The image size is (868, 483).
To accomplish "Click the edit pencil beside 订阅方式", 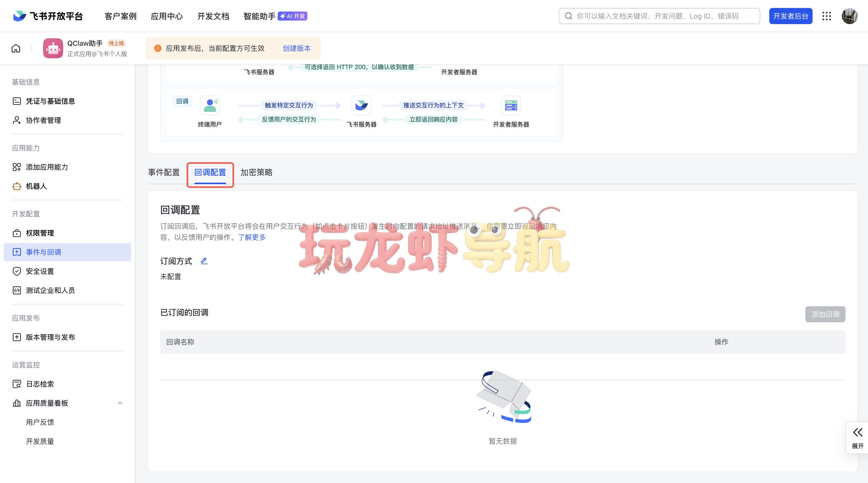I will (204, 261).
